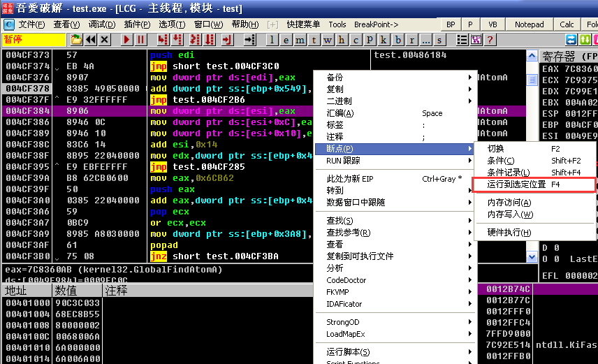Viewport: 598px width, 364px height.
Task: Click the green toolbar icon at right
Action: coord(585,40)
